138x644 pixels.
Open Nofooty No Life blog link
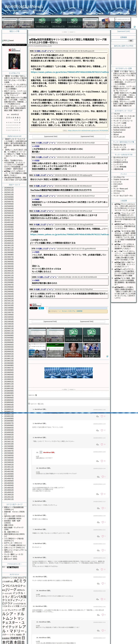[120, 145]
